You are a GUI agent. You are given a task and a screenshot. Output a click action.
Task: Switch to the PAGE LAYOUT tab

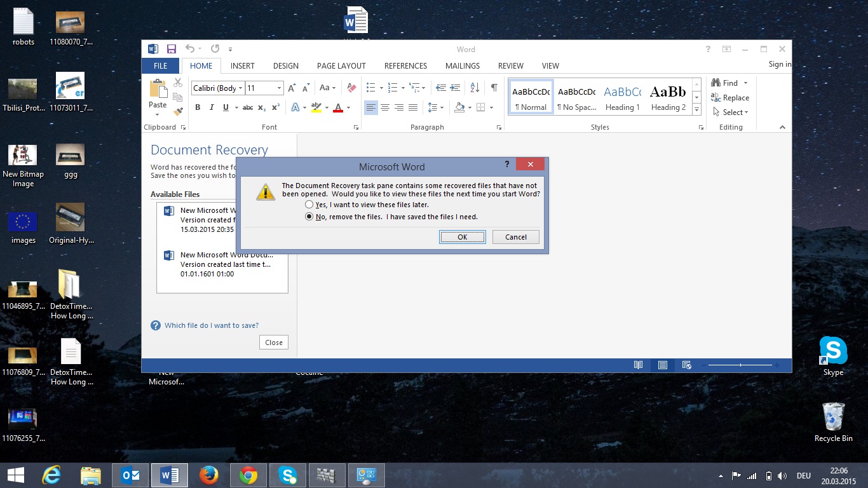(x=341, y=65)
